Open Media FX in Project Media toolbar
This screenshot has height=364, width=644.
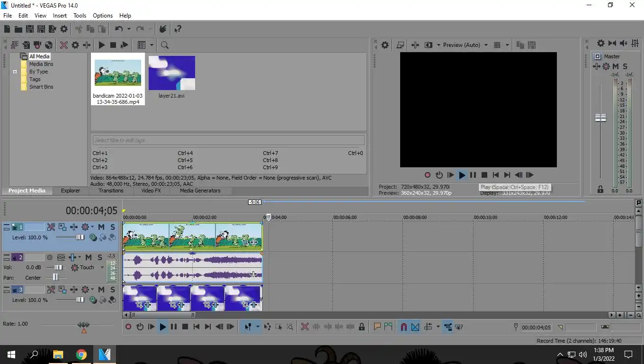tap(87, 45)
